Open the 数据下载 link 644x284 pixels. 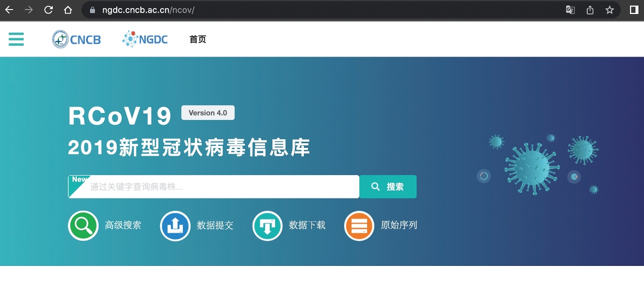(x=307, y=225)
